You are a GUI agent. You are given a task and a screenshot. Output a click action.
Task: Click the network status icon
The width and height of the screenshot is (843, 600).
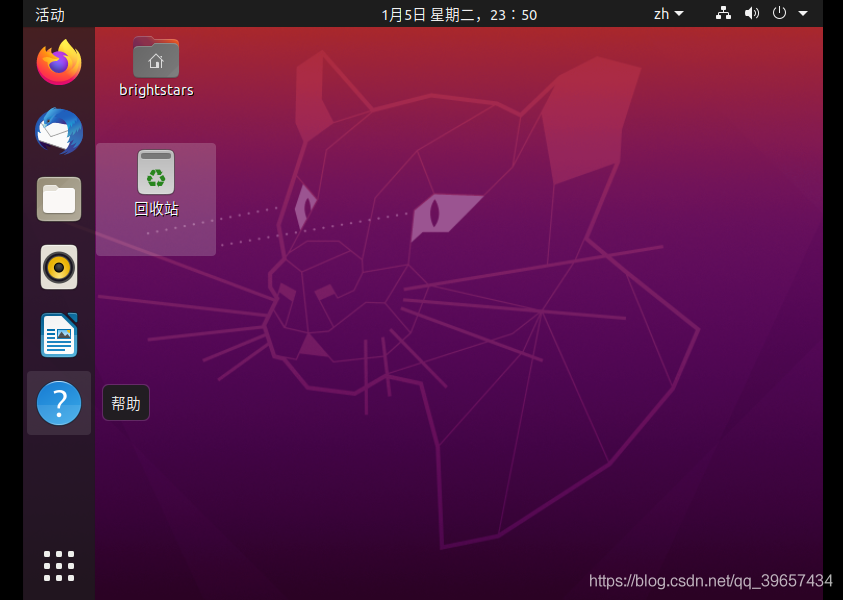point(723,13)
